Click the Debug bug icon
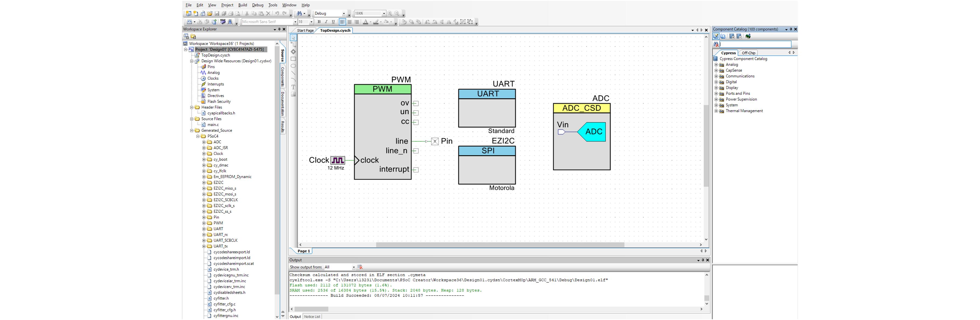Image resolution: width=980 pixels, height=320 pixels. tap(230, 22)
